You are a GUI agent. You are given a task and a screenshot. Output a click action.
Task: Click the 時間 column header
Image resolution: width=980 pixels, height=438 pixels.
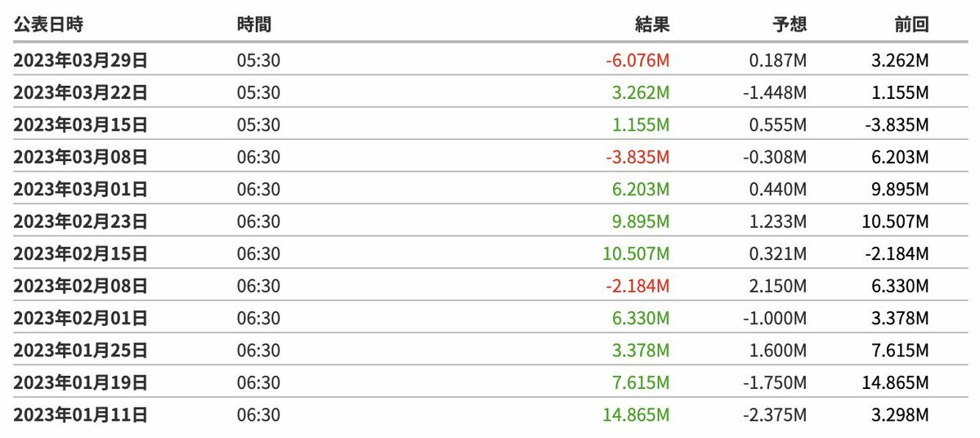tap(253, 25)
